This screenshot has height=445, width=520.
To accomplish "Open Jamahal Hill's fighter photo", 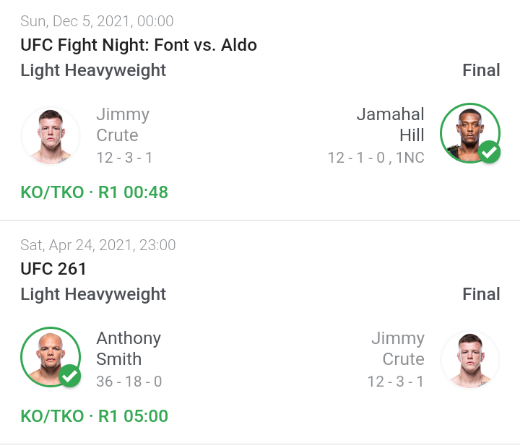I will click(470, 133).
